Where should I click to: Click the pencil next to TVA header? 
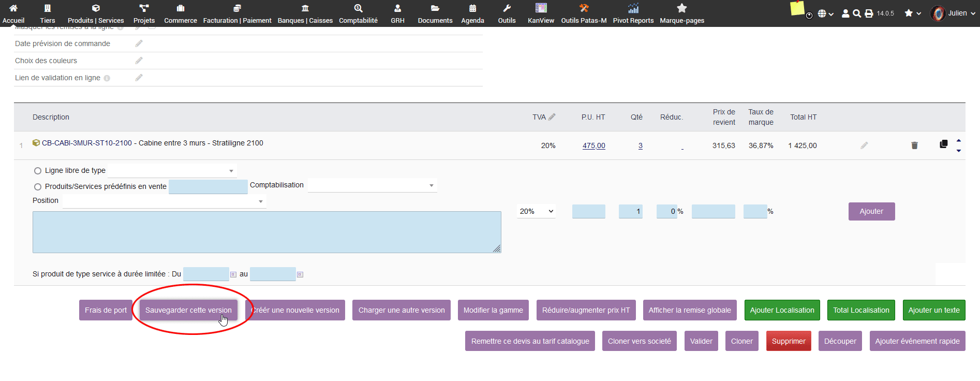coord(552,117)
